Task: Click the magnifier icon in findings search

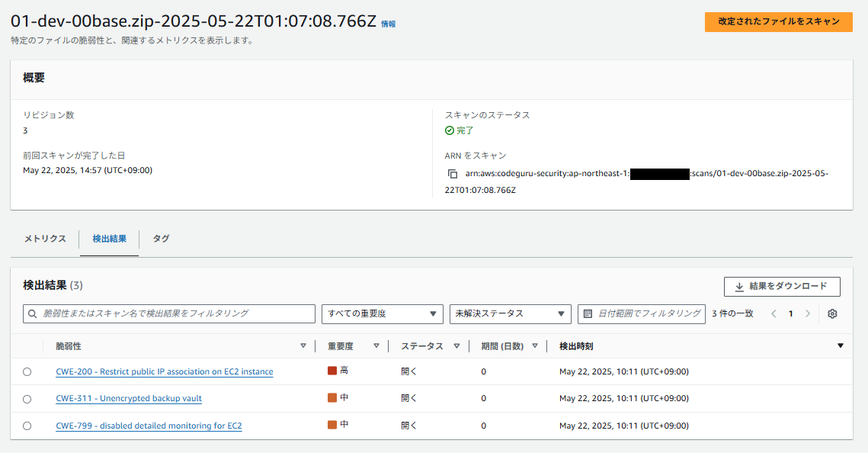Action: tap(33, 313)
